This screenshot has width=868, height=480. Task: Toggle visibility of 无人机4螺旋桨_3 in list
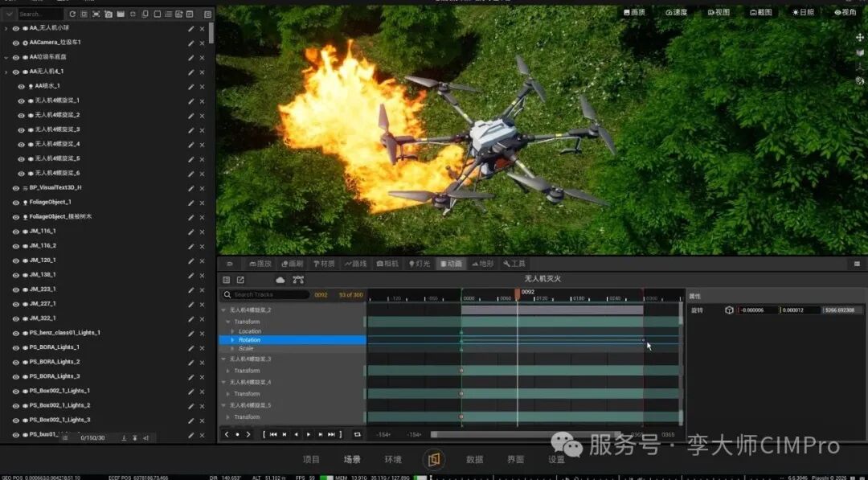click(21, 130)
